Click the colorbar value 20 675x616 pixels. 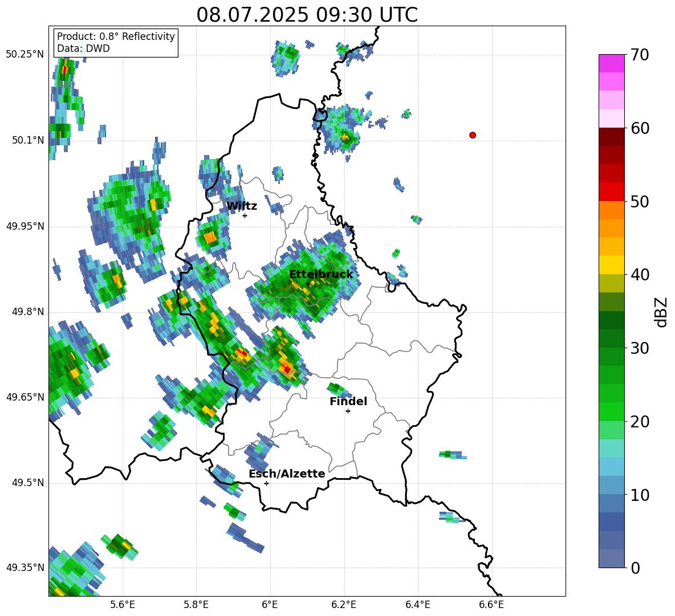click(x=640, y=422)
